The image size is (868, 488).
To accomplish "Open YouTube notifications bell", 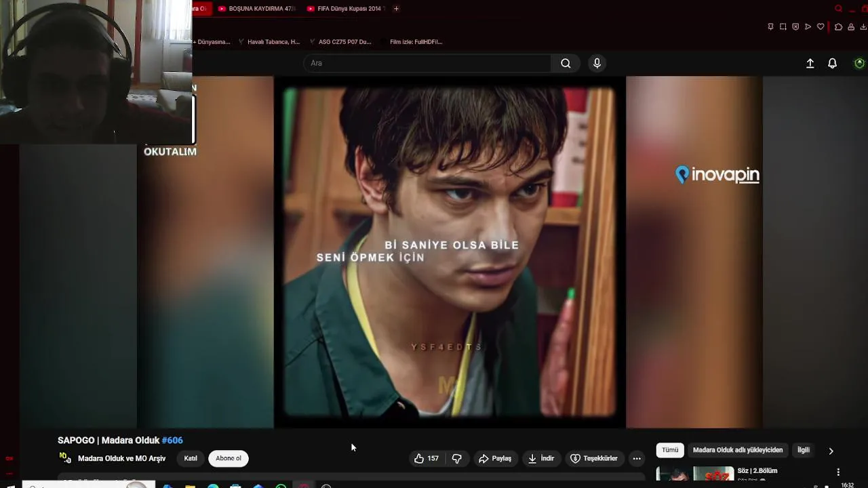I will [832, 63].
